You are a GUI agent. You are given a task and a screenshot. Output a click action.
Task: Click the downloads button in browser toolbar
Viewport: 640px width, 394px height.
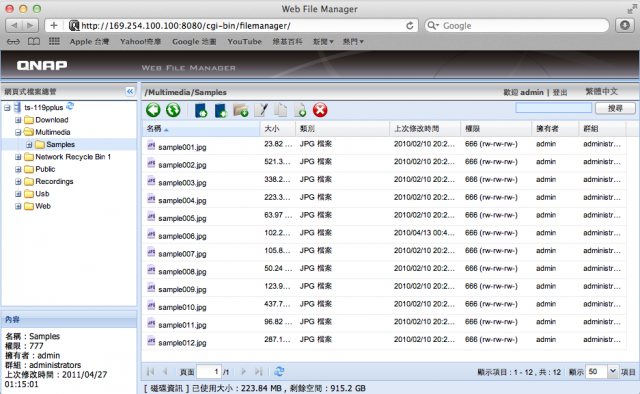click(x=624, y=25)
